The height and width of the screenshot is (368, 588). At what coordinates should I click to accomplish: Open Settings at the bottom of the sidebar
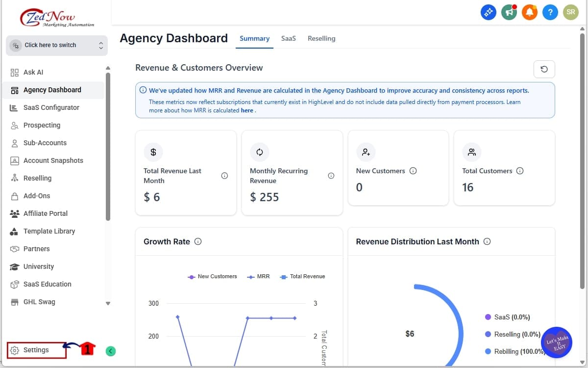pyautogui.click(x=35, y=350)
